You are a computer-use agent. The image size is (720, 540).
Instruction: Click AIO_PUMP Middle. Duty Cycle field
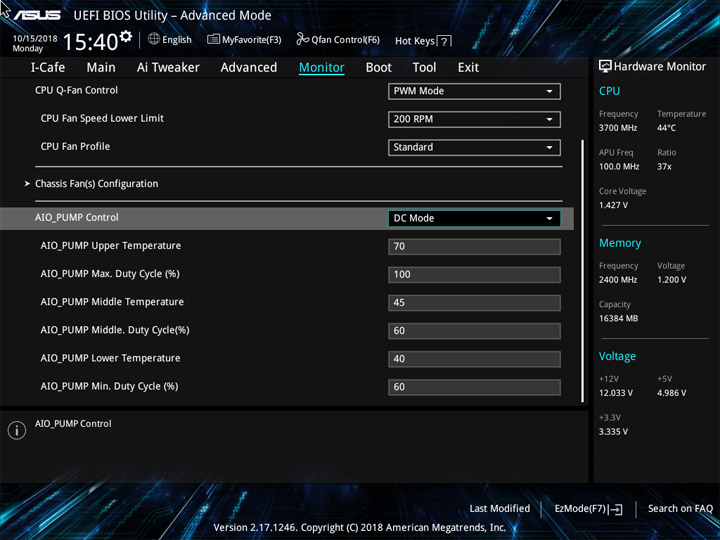coord(474,331)
